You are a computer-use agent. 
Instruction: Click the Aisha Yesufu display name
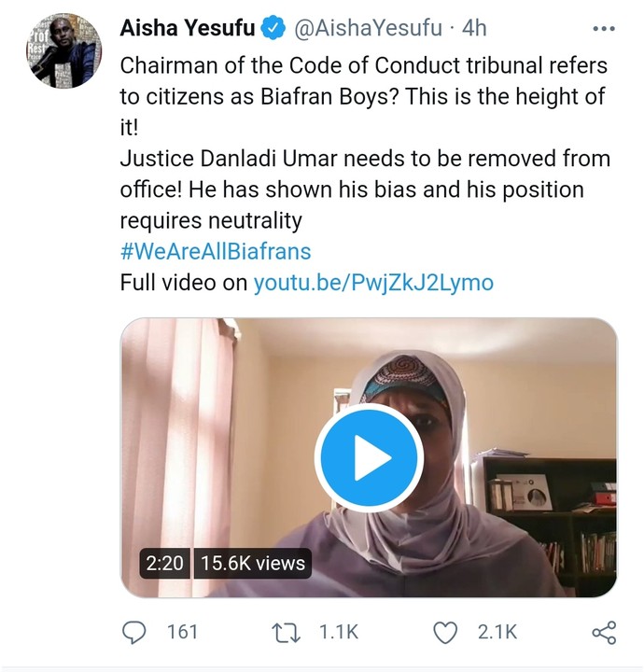[x=187, y=29]
